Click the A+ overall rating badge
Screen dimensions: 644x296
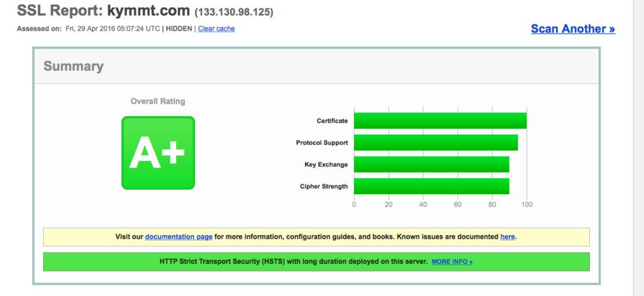pos(158,153)
